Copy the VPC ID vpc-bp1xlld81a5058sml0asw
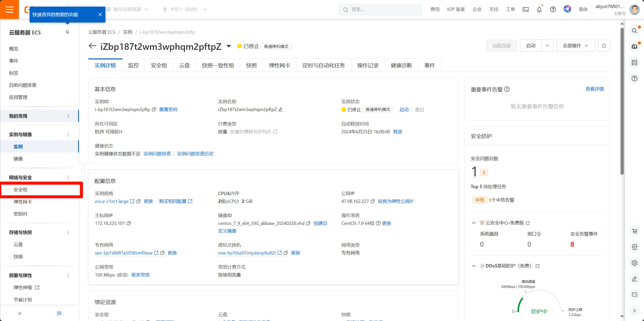Image resolution: width=644 pixels, height=321 pixels. pos(163,253)
